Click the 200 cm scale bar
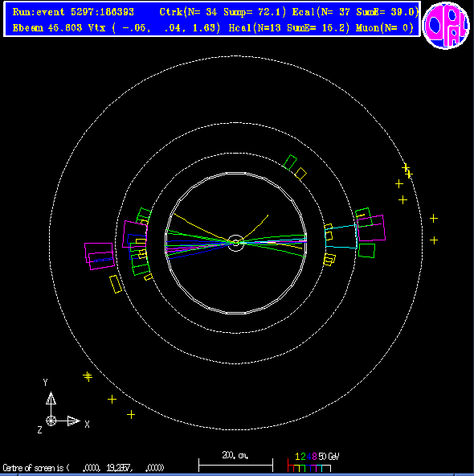 tap(235, 465)
